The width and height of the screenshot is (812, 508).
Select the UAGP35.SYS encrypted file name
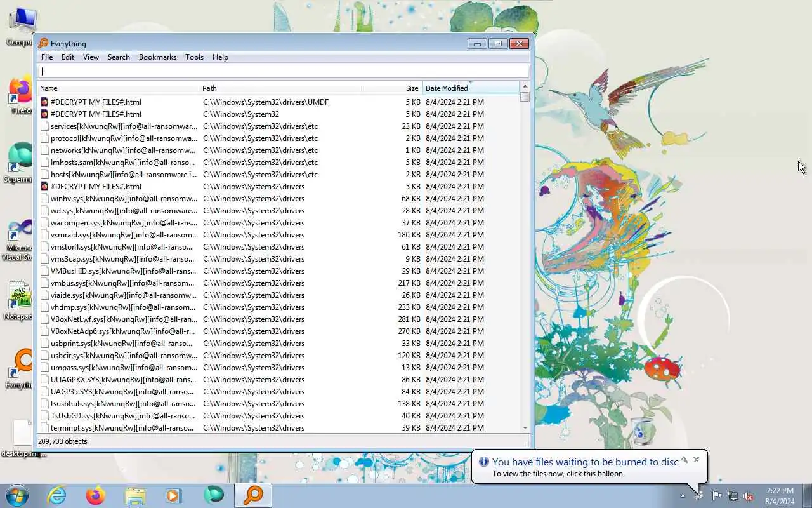pyautogui.click(x=123, y=391)
